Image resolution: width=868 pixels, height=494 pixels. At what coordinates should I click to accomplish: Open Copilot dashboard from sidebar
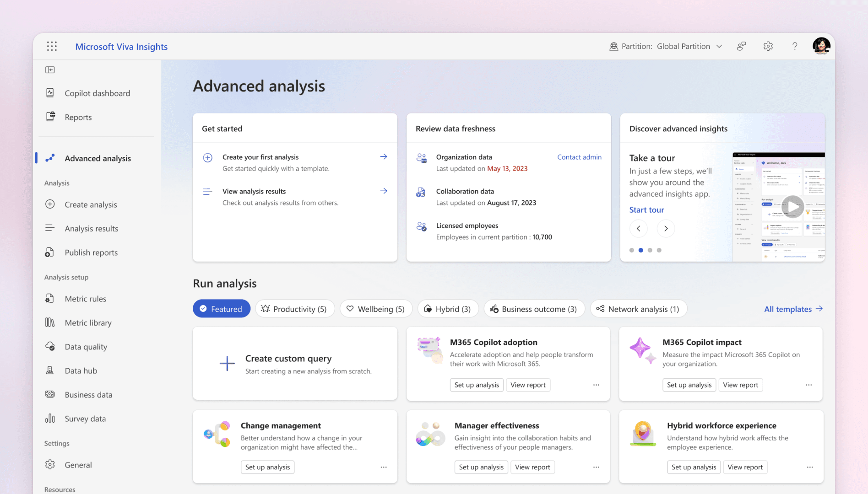[97, 93]
